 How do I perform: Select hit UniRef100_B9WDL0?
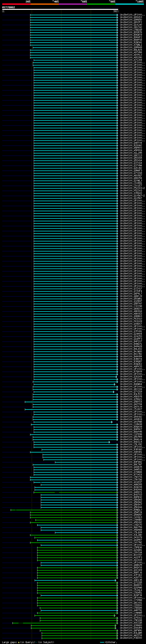pos(131,510)
